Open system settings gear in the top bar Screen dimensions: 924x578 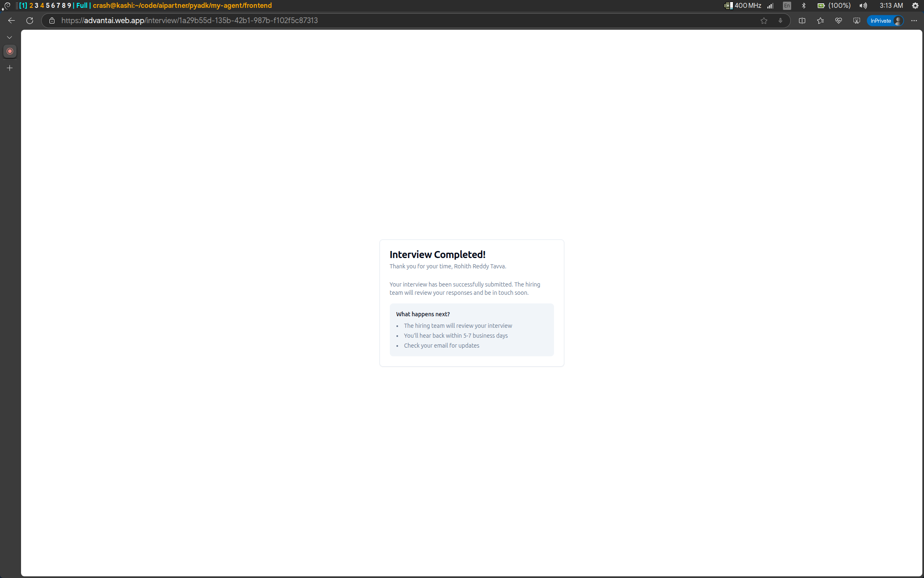pyautogui.click(x=915, y=5)
